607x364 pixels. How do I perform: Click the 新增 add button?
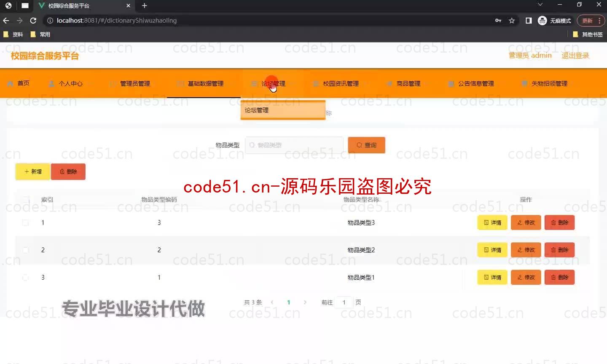pos(33,171)
